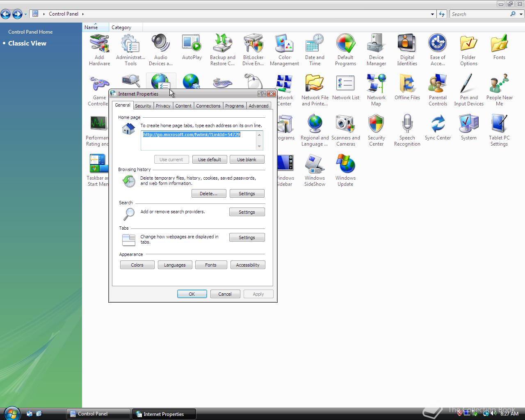Open Tablet PC Settings icon
Image resolution: width=525 pixels, height=420 pixels.
click(499, 130)
